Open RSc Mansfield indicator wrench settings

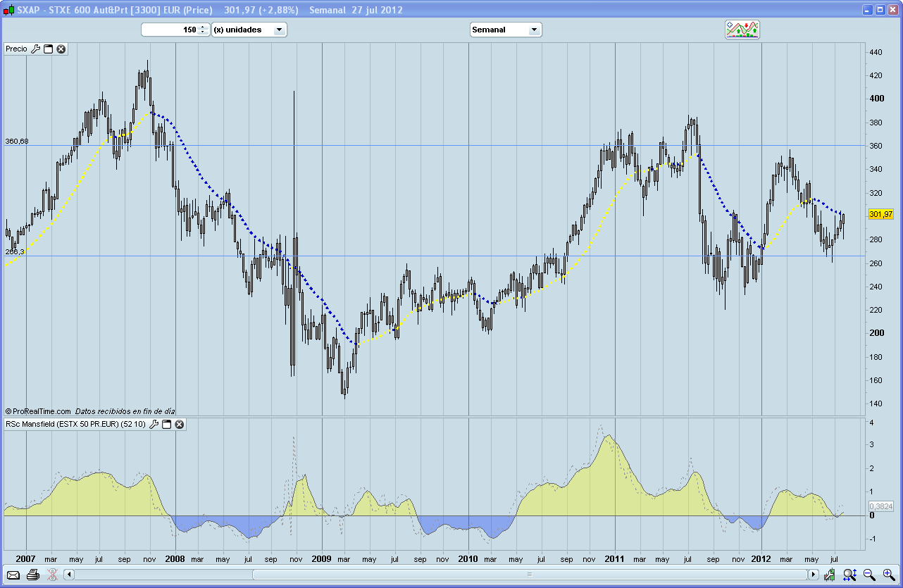(x=154, y=424)
